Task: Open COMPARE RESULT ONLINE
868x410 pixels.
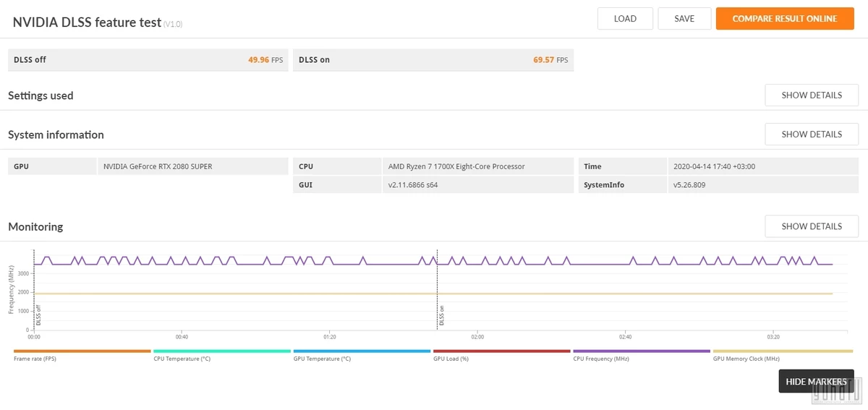Action: point(785,19)
